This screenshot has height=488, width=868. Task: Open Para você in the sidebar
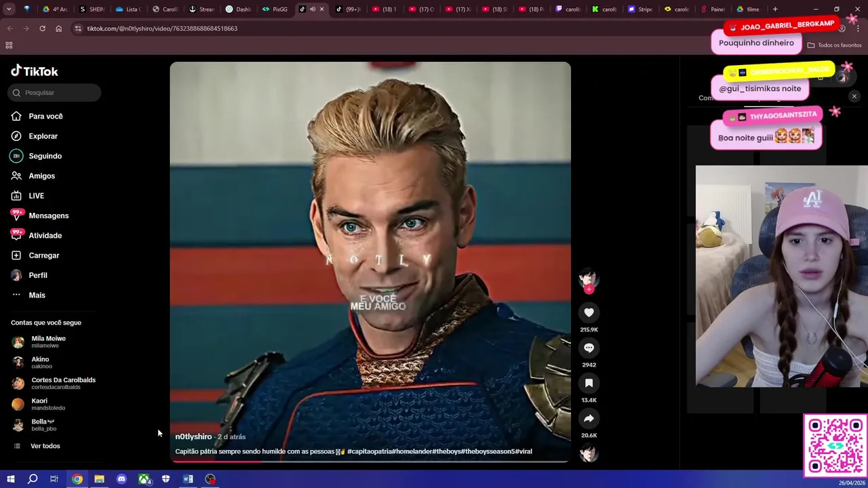point(37,116)
